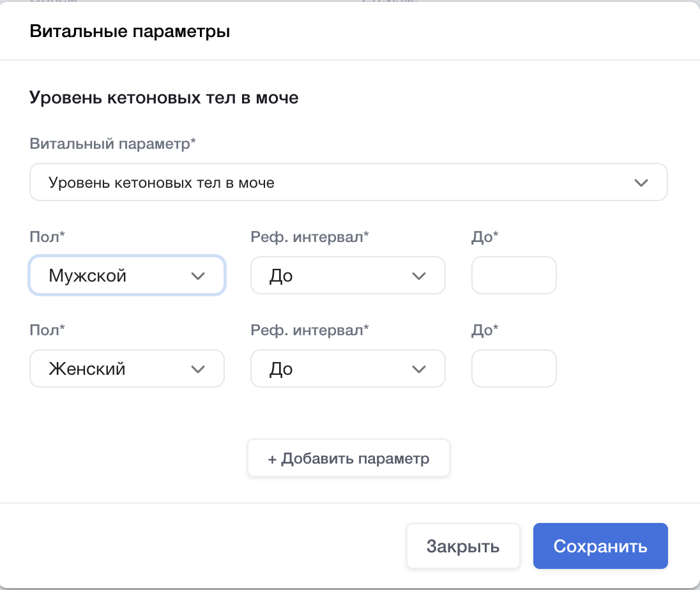Save changes with the Сохранить button
Image resolution: width=700 pixels, height=590 pixels.
(x=600, y=547)
